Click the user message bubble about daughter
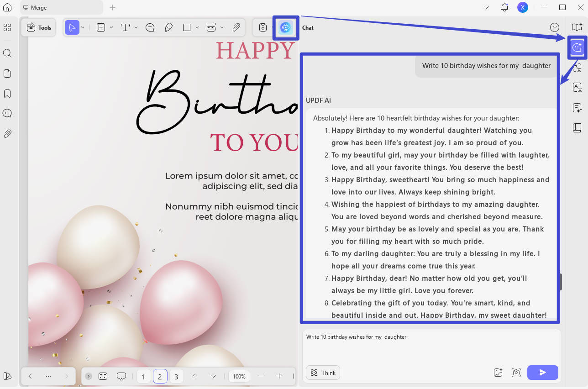The width and height of the screenshot is (588, 389). click(x=486, y=66)
